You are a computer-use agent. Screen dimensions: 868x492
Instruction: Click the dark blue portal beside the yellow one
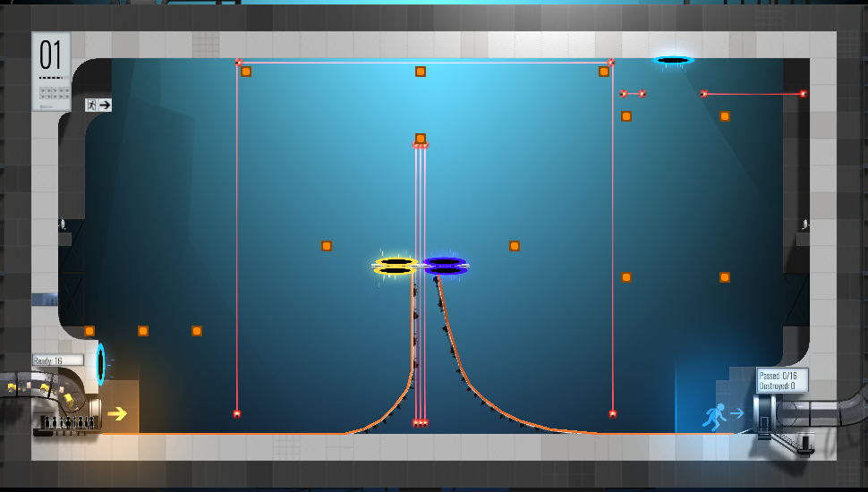tap(445, 266)
